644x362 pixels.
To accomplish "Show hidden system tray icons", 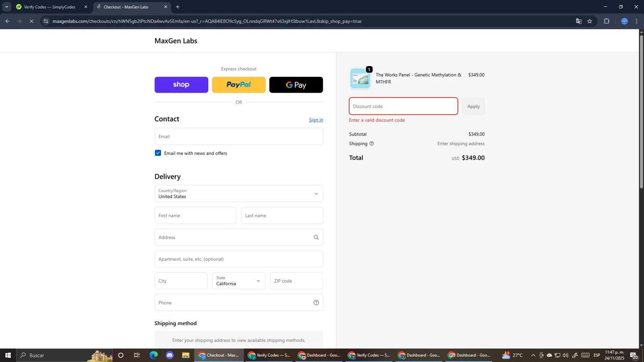I will [x=533, y=355].
